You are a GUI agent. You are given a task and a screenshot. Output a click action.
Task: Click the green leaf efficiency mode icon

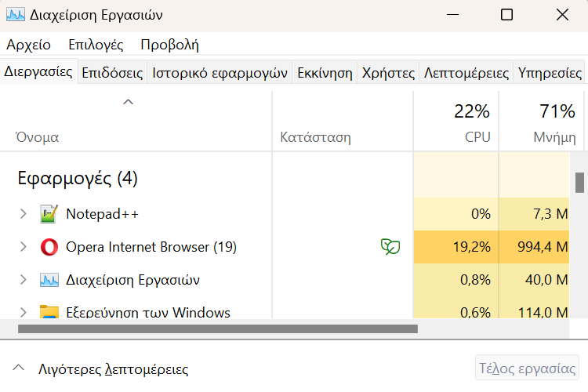390,247
